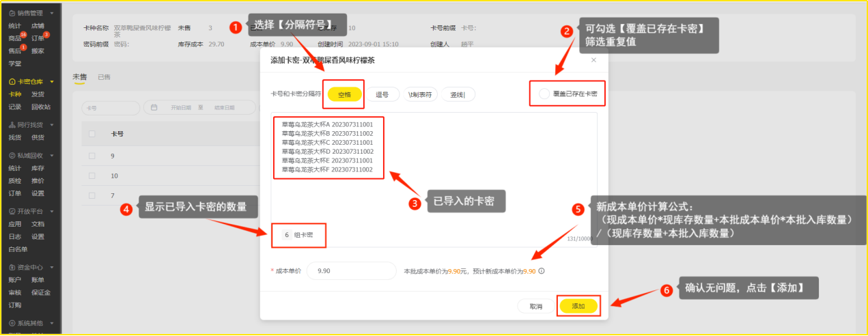Click the info icon beside the estimated cost price
The image size is (868, 336).
542,271
